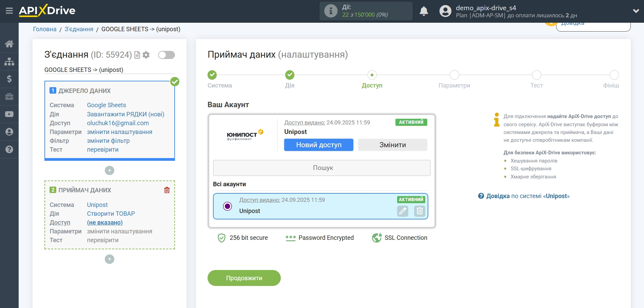This screenshot has height=308, width=644.
Task: Add a block below the data receiver
Action: pos(110,259)
